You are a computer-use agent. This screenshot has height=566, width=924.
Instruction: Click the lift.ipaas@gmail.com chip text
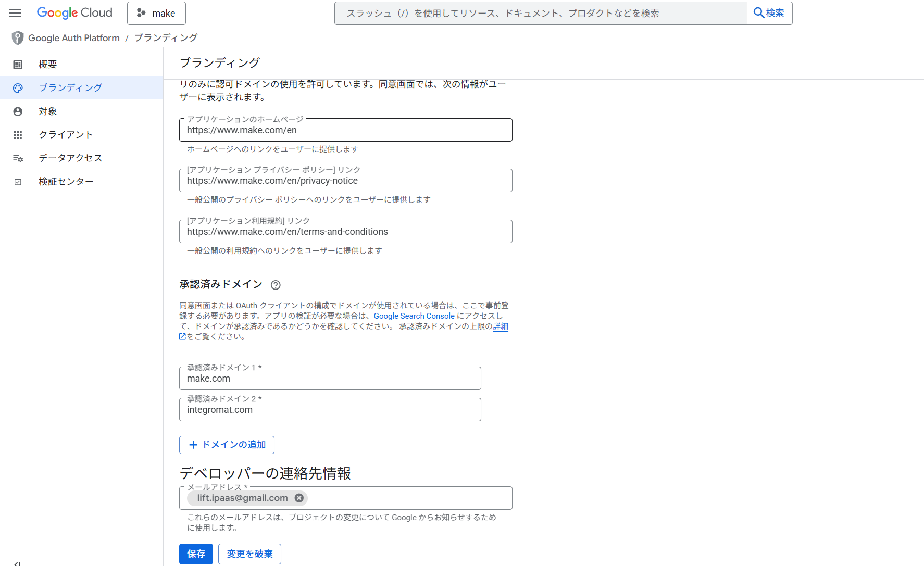click(x=242, y=498)
